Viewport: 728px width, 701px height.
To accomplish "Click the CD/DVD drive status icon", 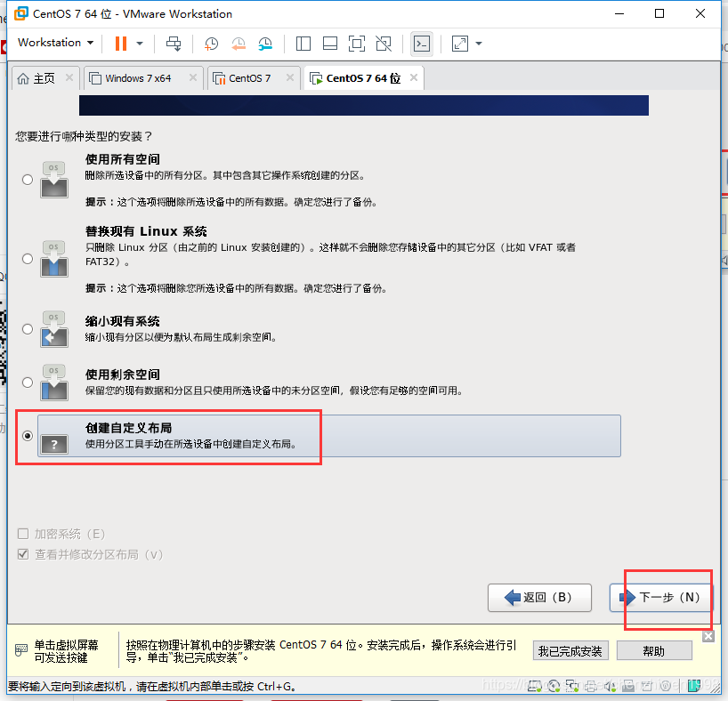I will [554, 685].
